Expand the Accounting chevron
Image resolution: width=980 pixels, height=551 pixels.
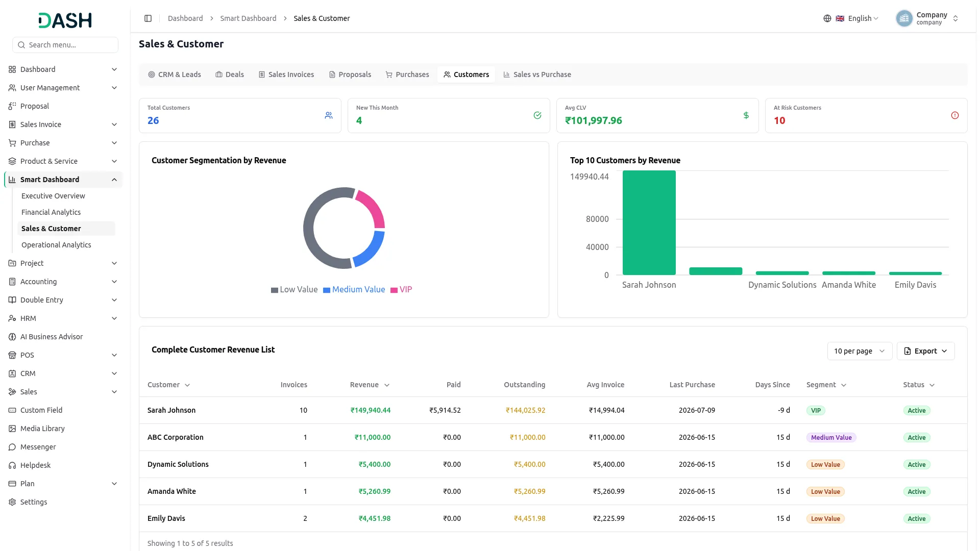point(114,282)
